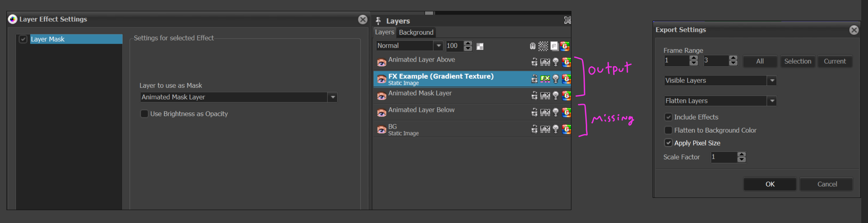Click the FX icon on FX Example layer
868x223 pixels.
[545, 79]
